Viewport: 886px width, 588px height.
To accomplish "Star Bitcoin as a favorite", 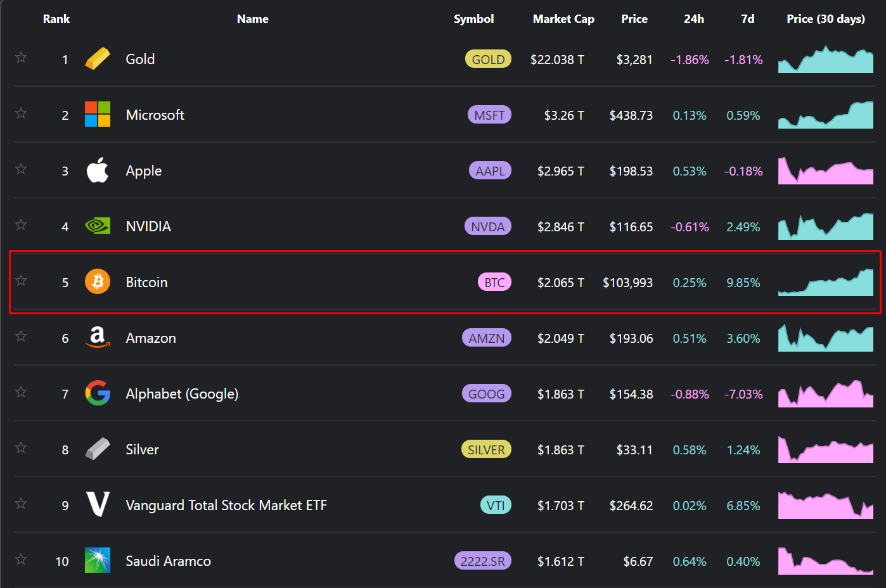I will tap(21, 281).
